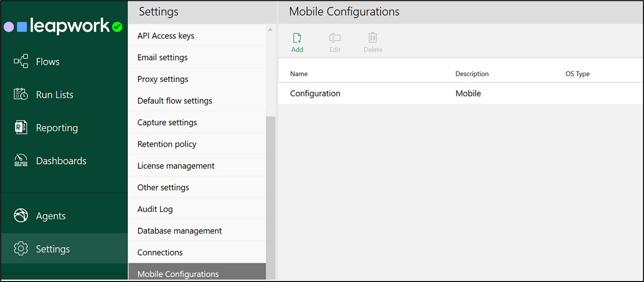
Task: Open the Retention policy page
Action: (x=166, y=144)
